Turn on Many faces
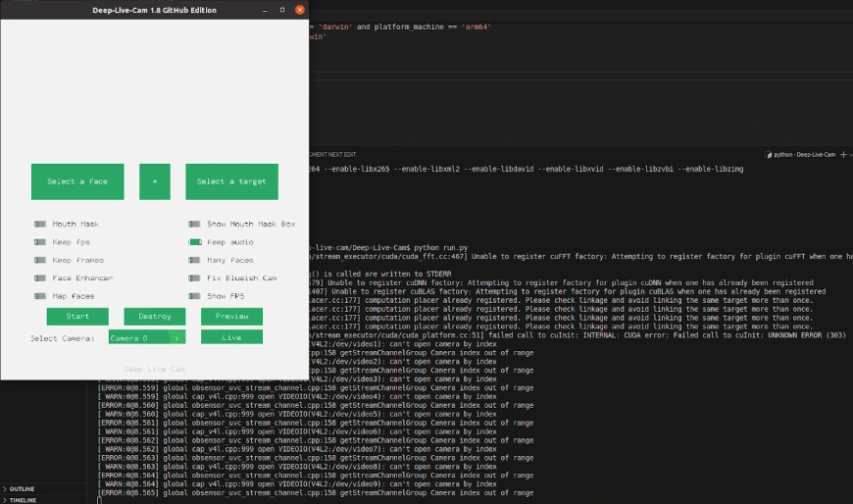 [x=195, y=260]
